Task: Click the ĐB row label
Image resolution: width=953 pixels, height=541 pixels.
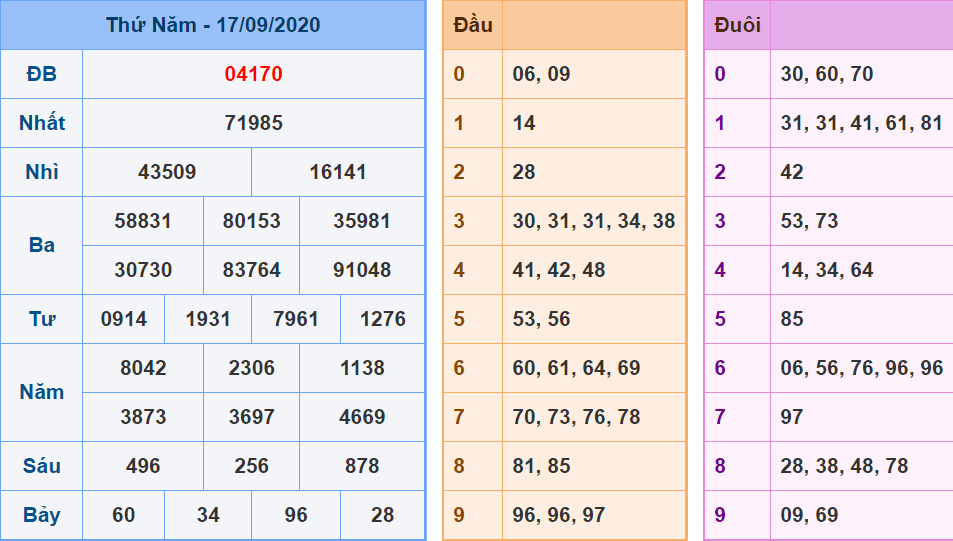Action: click(x=42, y=74)
